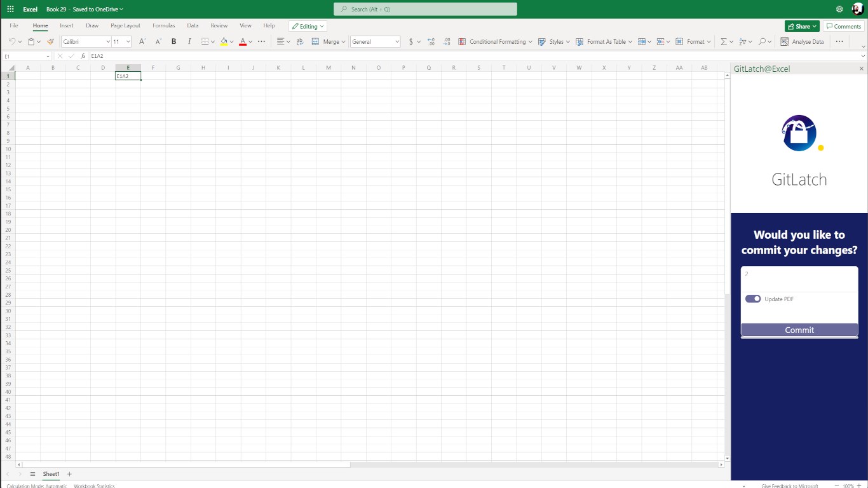
Task: Click the Search box in title bar
Action: click(x=425, y=9)
